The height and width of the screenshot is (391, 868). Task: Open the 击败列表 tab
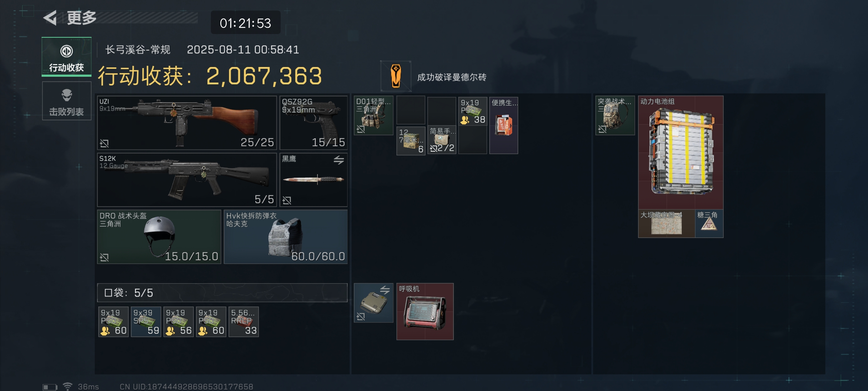coord(67,101)
